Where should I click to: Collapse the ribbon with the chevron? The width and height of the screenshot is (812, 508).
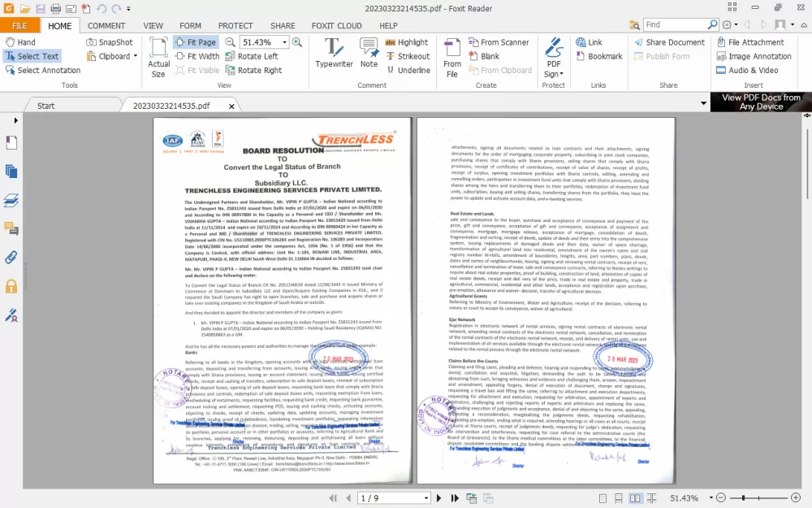[804, 25]
